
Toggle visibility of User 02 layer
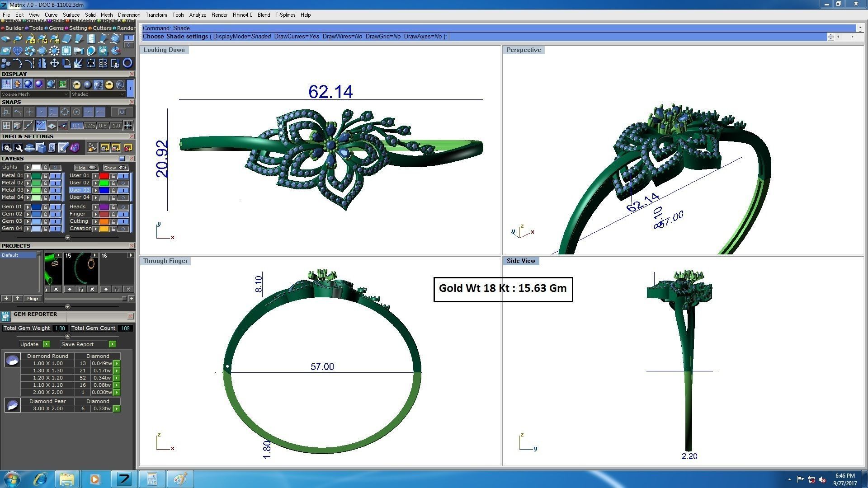tap(123, 183)
